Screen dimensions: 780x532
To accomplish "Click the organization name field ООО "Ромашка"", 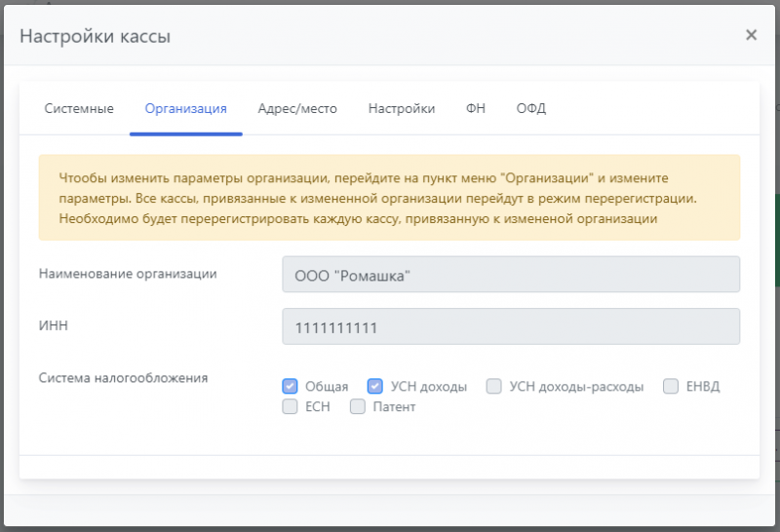I will point(510,276).
